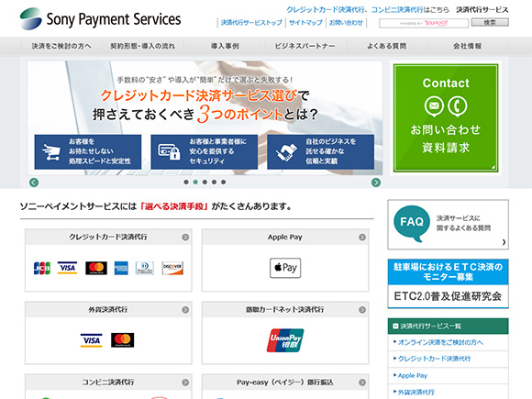The height and width of the screenshot is (399, 532).
Task: Click お問い合わせ header link
Action: tap(346, 23)
